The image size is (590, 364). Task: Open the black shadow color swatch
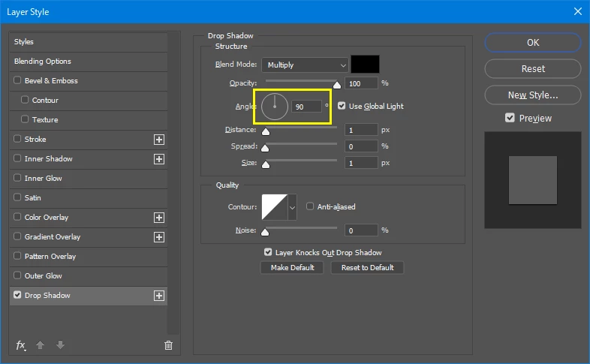(365, 65)
